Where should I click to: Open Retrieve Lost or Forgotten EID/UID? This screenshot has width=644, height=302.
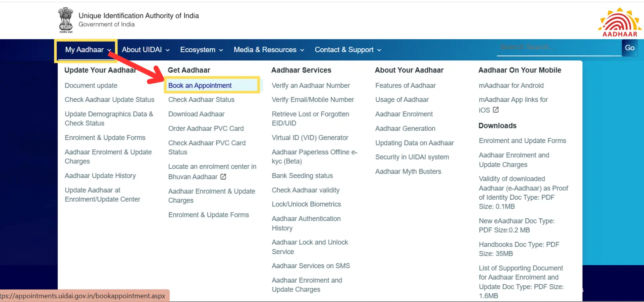click(311, 118)
